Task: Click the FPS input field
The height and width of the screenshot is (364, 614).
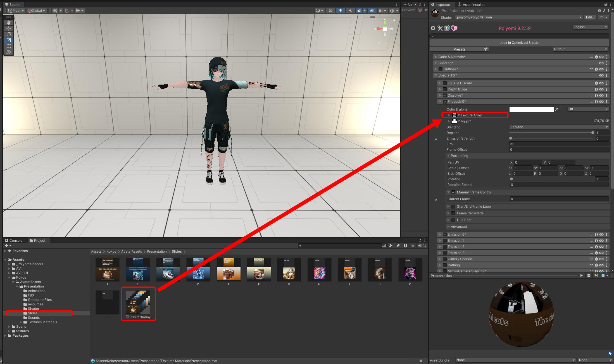Action: click(x=559, y=144)
